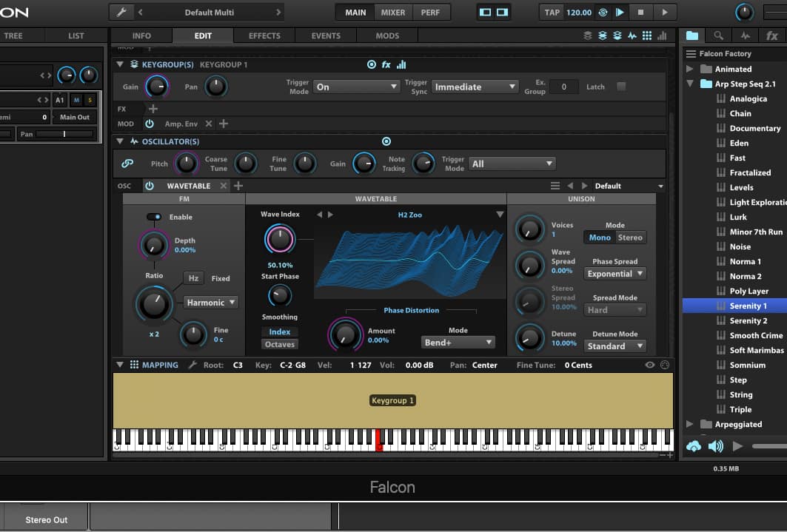
Task: Click the Main Out output button
Action: 75,118
